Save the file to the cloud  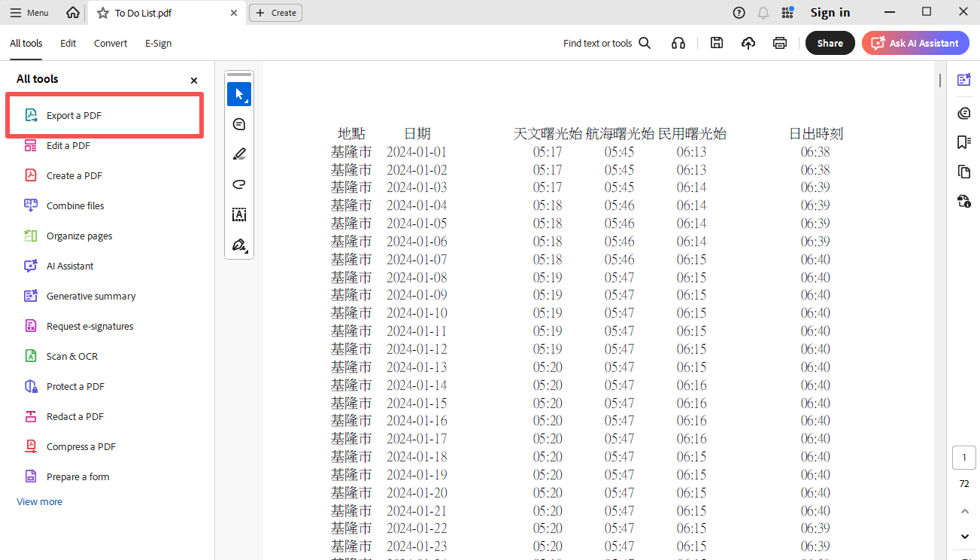748,43
